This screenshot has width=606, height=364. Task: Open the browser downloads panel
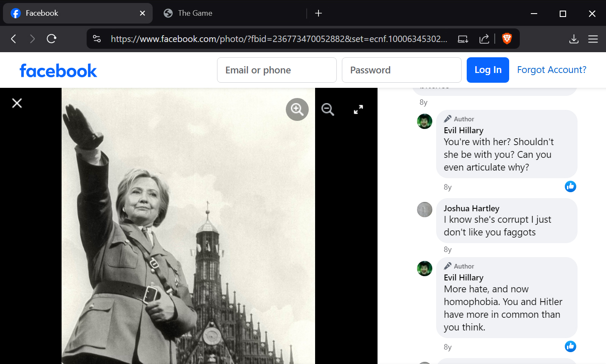click(574, 39)
